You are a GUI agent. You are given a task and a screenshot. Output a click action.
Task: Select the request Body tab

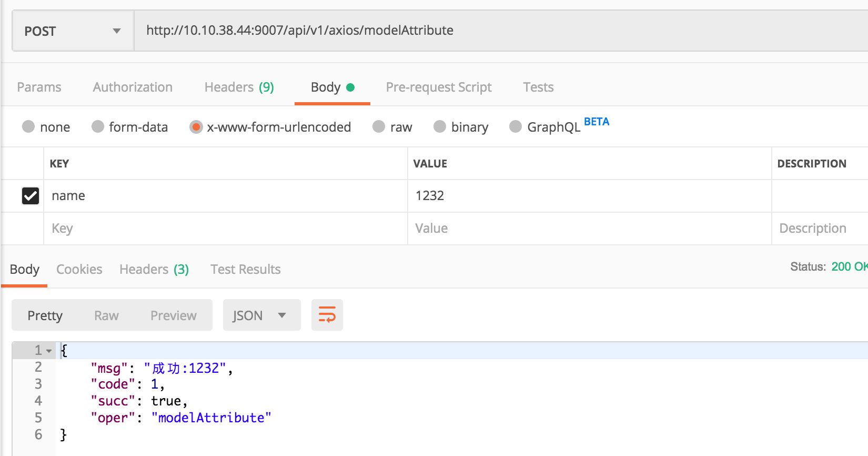tap(332, 87)
